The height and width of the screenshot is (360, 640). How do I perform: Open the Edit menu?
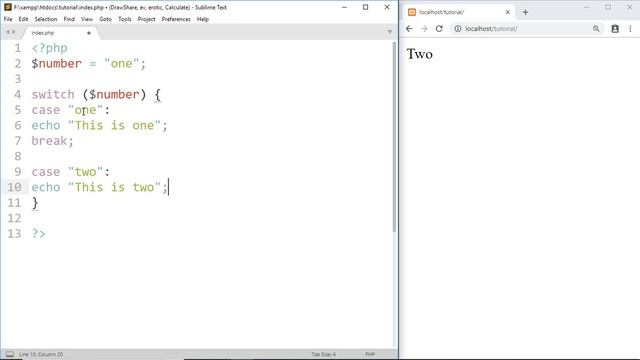coord(23,19)
